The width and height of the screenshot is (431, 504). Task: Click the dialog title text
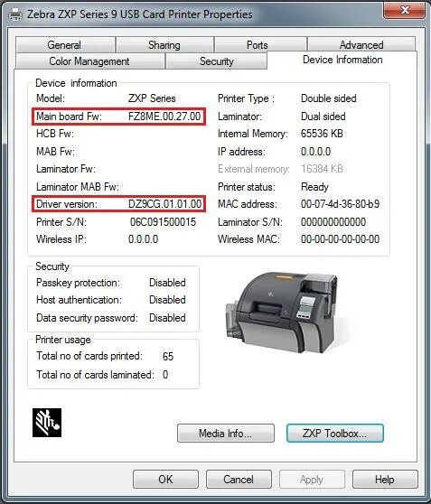pyautogui.click(x=139, y=14)
